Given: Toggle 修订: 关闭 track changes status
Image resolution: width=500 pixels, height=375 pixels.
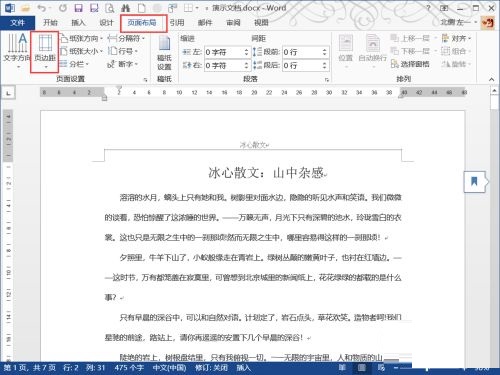Looking at the screenshot, I should tap(211, 368).
